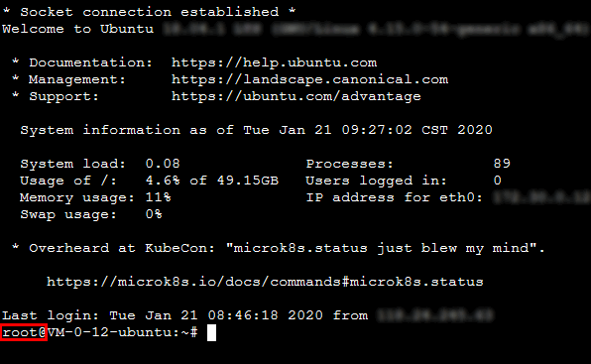Click the Memory usage 11% value
The image size is (591, 364).
pos(158,197)
